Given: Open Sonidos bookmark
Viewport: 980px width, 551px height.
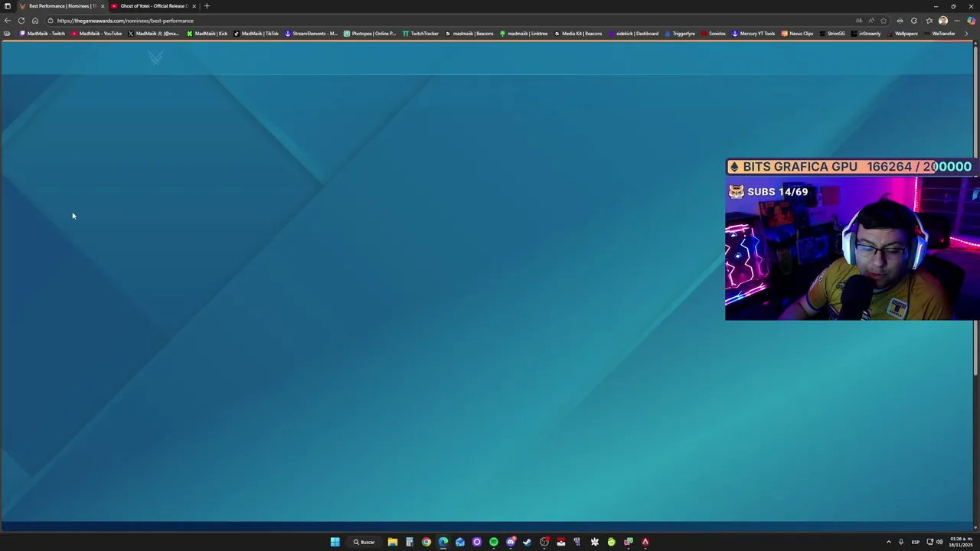Looking at the screenshot, I should [713, 34].
